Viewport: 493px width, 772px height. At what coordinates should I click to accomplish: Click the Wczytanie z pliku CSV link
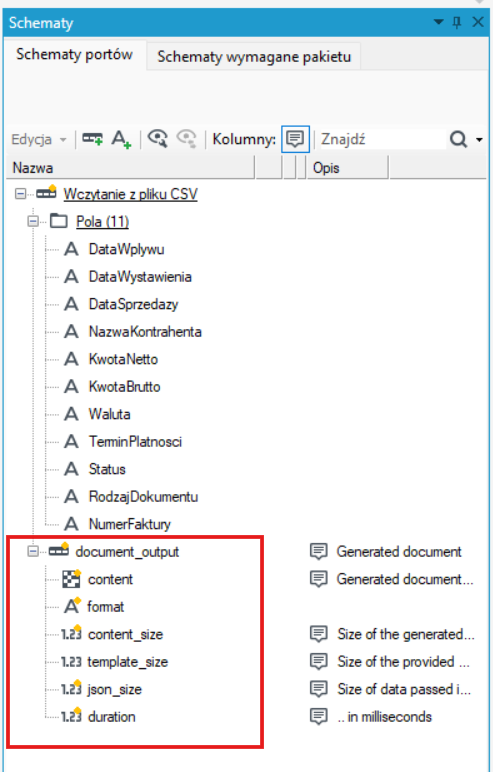(131, 194)
